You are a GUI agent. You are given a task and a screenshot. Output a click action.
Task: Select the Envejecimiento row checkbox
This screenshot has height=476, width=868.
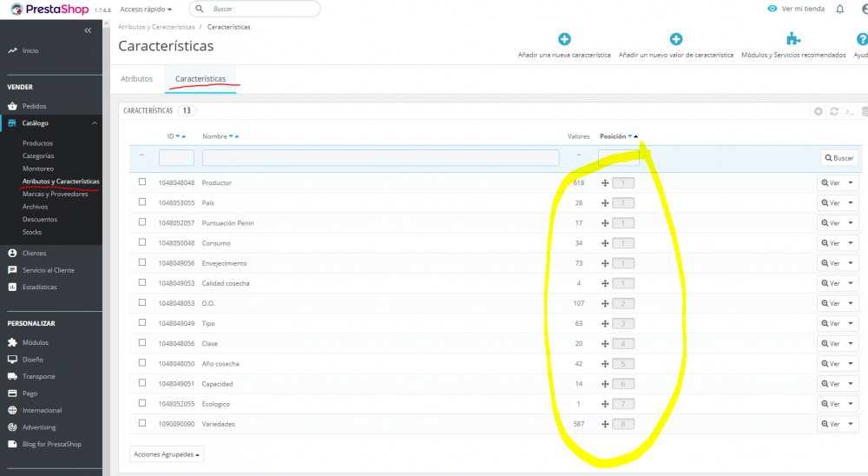(142, 262)
